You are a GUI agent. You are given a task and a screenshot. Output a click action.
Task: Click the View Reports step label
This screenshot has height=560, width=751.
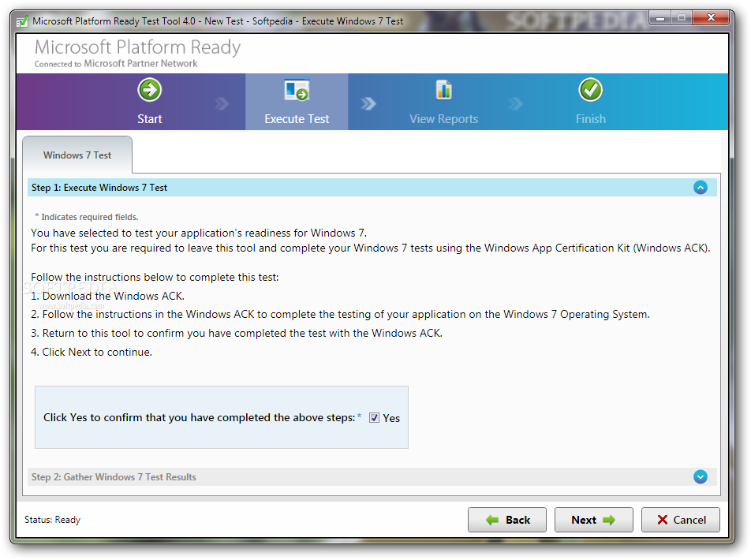click(443, 119)
